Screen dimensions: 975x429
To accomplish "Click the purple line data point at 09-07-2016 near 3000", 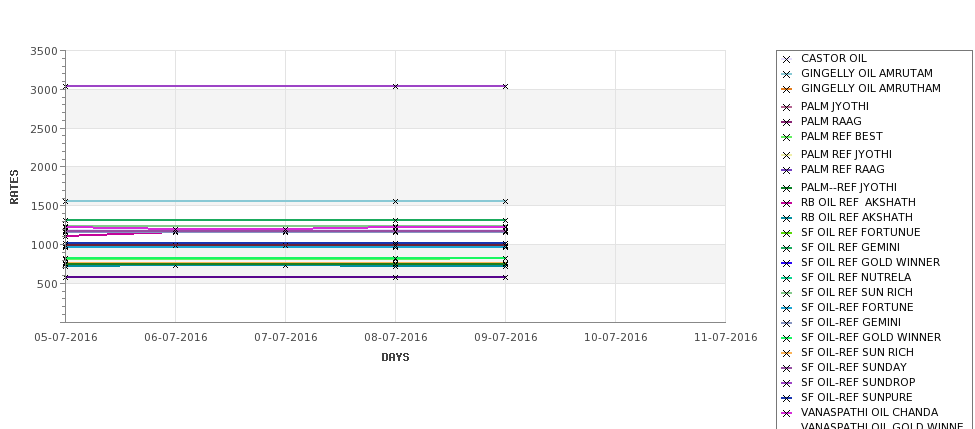I will (x=505, y=86).
